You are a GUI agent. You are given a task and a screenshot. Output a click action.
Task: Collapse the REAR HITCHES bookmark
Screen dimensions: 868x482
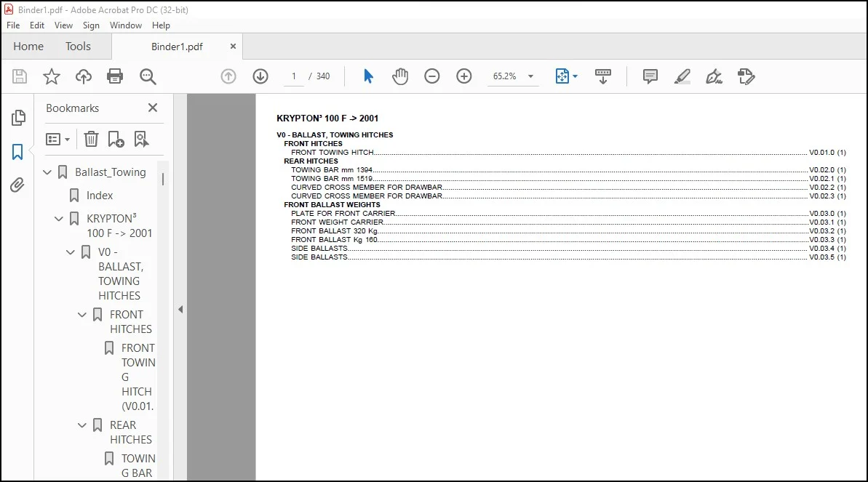click(82, 425)
